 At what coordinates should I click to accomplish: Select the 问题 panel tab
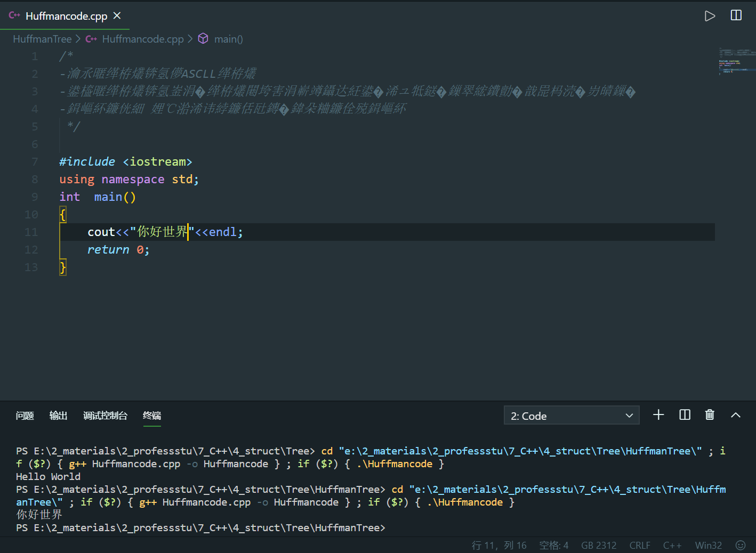[x=25, y=416]
